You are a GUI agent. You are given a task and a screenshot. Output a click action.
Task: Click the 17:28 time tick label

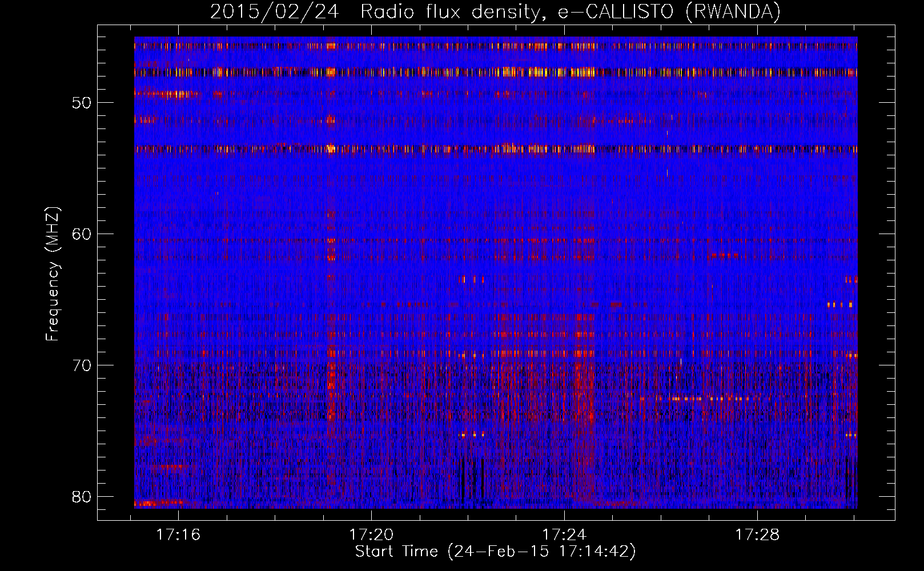[757, 534]
